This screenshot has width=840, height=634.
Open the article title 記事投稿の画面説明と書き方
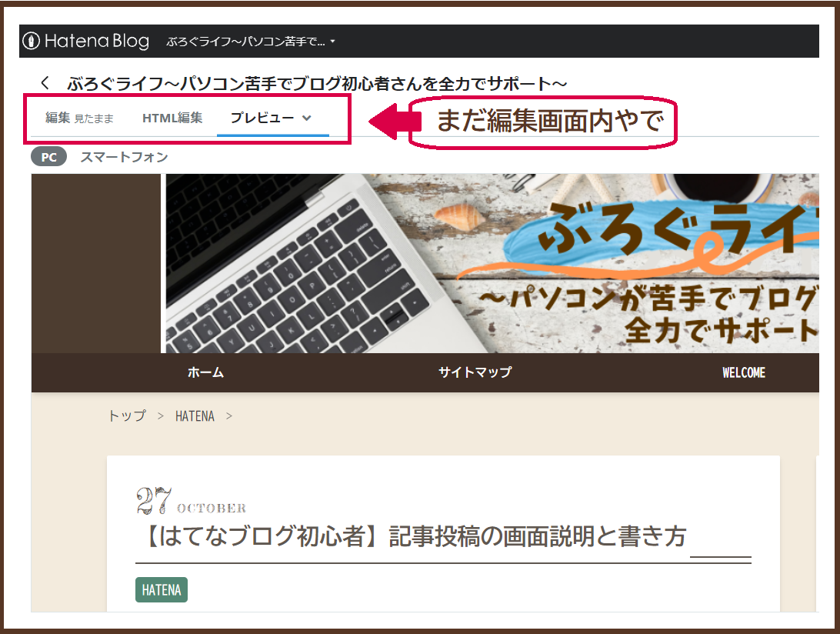(412, 536)
